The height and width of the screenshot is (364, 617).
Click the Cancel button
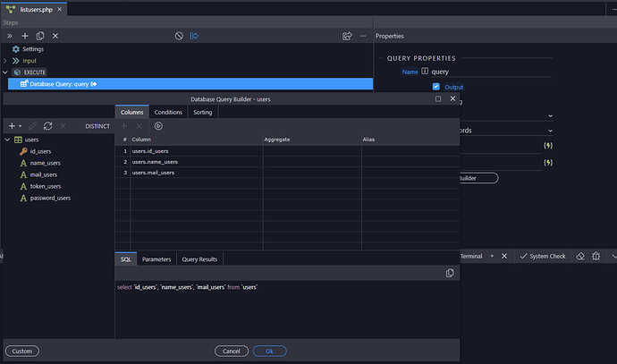click(x=232, y=351)
